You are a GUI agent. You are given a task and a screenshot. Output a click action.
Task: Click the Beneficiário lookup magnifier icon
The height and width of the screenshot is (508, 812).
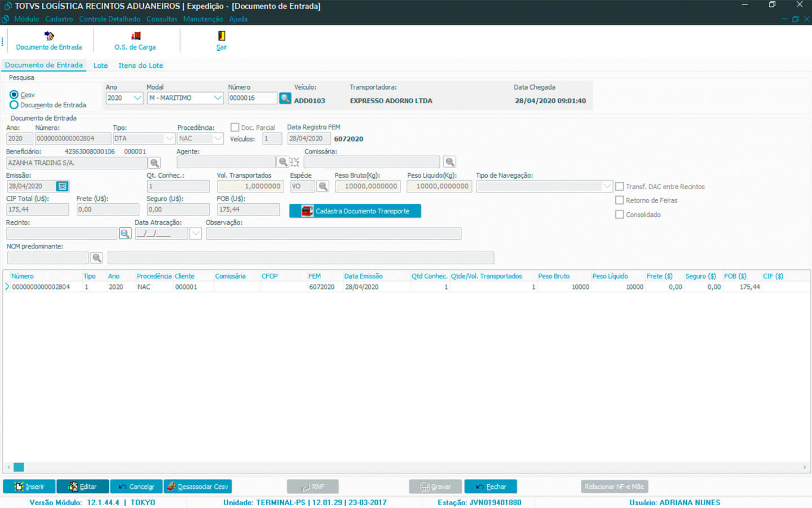[x=154, y=163]
